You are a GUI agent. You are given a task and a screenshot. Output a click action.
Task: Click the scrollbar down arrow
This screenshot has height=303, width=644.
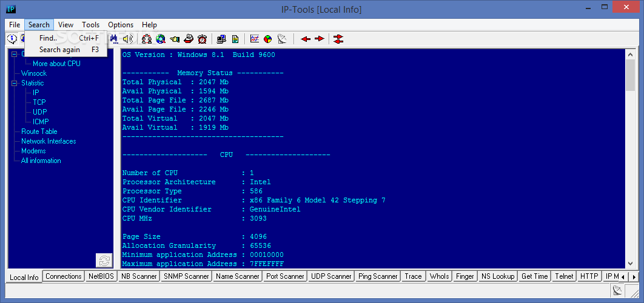(630, 264)
